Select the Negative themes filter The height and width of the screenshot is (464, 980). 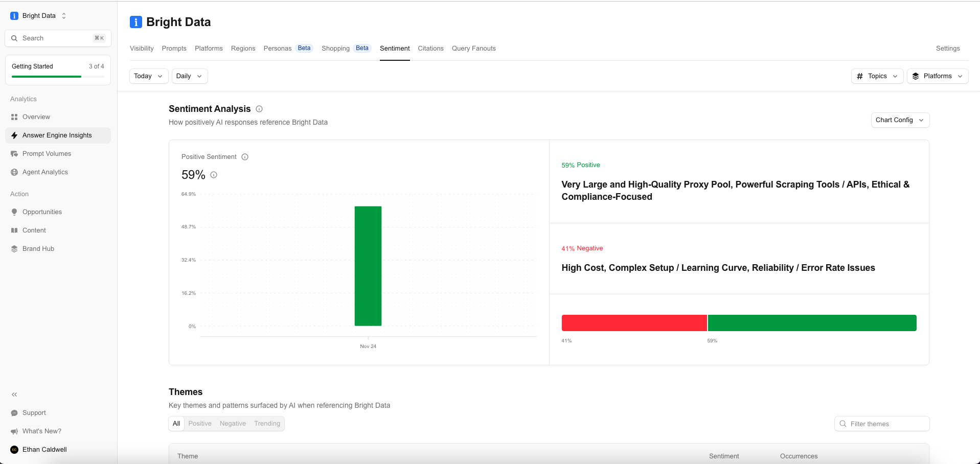coord(233,424)
